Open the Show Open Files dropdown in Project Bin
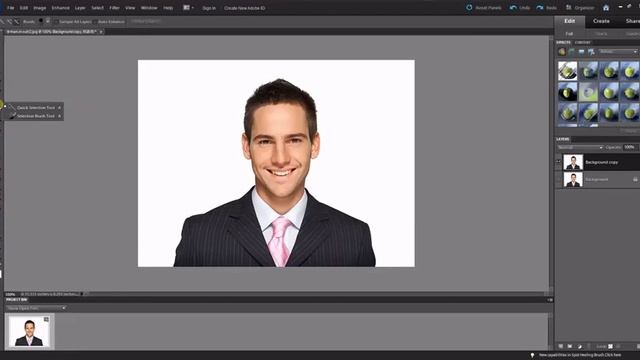This screenshot has height=360, width=640. click(36, 308)
